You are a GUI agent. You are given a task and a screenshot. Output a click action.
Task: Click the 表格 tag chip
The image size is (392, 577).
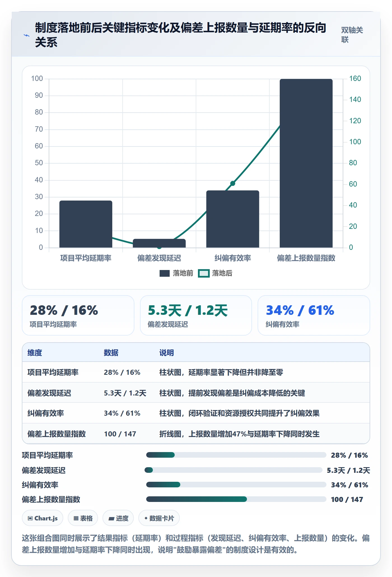coord(83,518)
